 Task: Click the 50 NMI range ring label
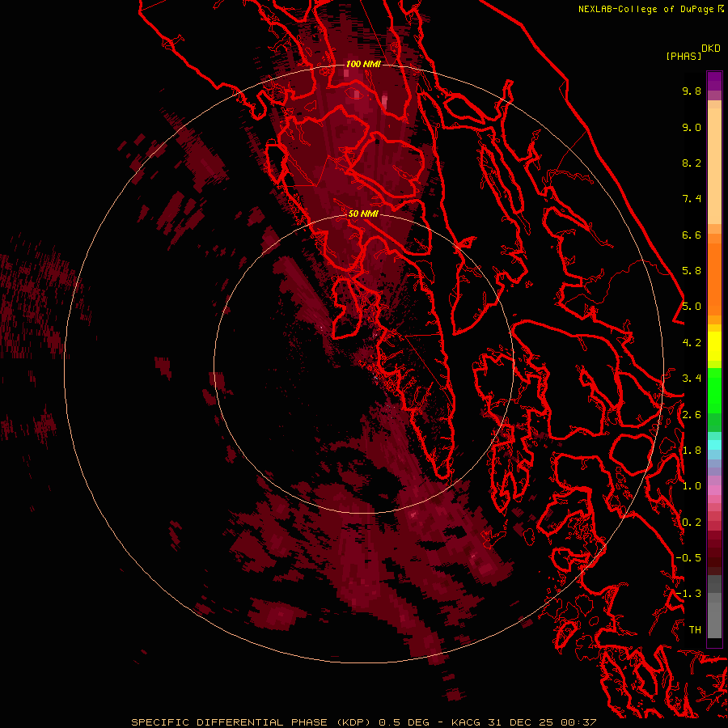tap(363, 214)
